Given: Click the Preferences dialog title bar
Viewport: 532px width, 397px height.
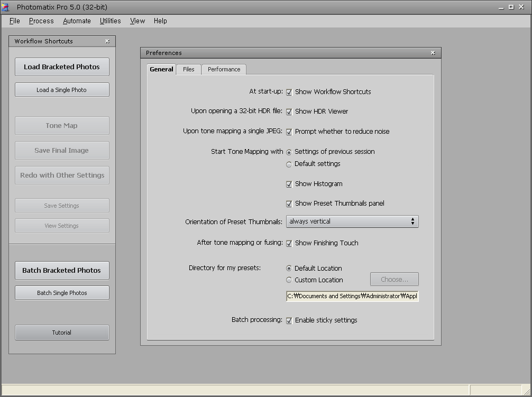Looking at the screenshot, I should point(291,53).
